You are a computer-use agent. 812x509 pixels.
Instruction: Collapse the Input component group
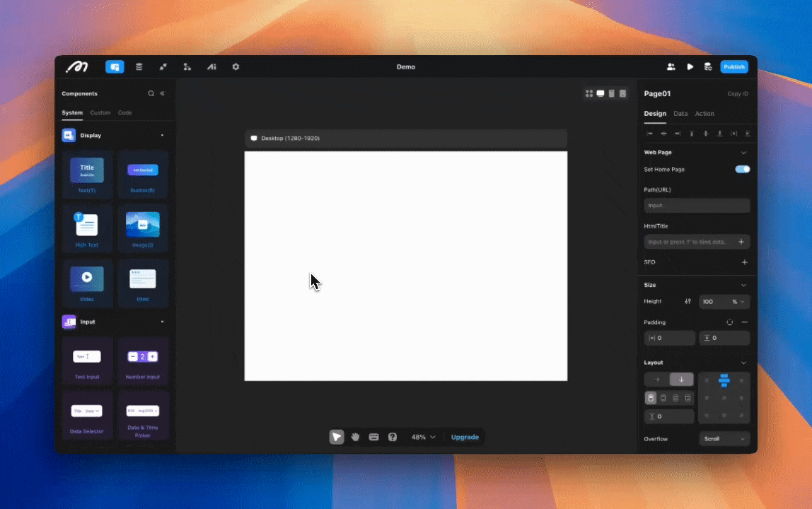click(162, 322)
